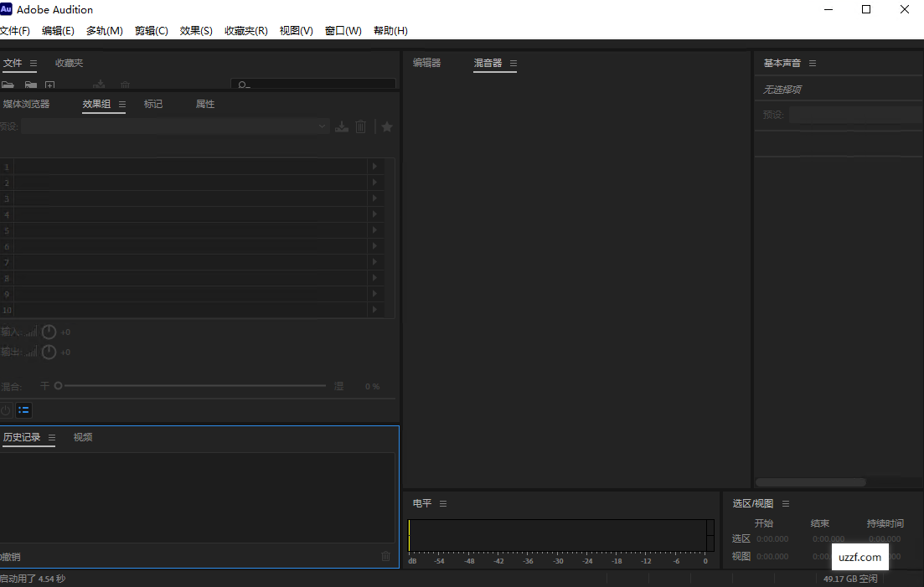Open the preset dropdown in 效果组

pos(323,126)
